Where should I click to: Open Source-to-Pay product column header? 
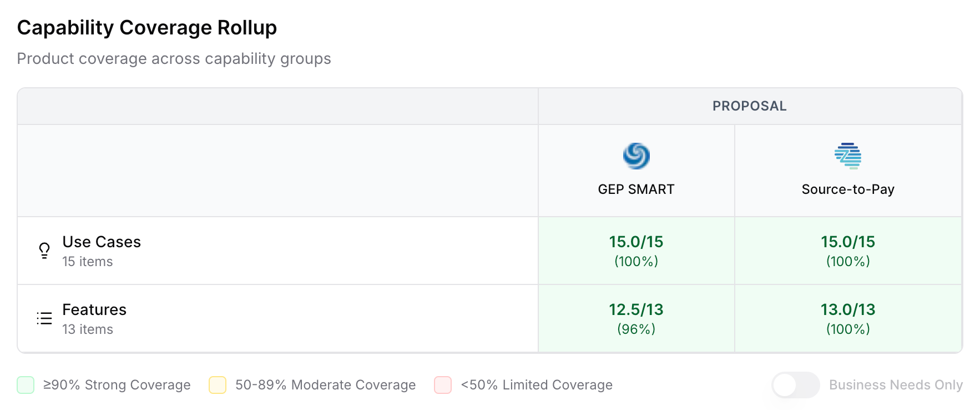click(847, 189)
